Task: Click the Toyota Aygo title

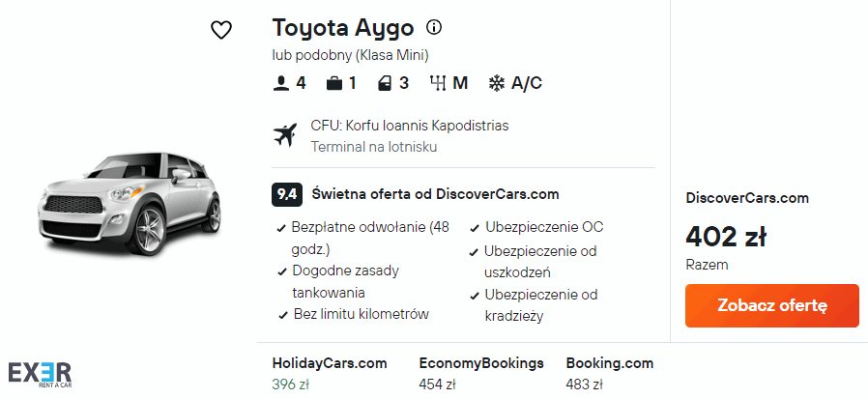Action: point(343,27)
